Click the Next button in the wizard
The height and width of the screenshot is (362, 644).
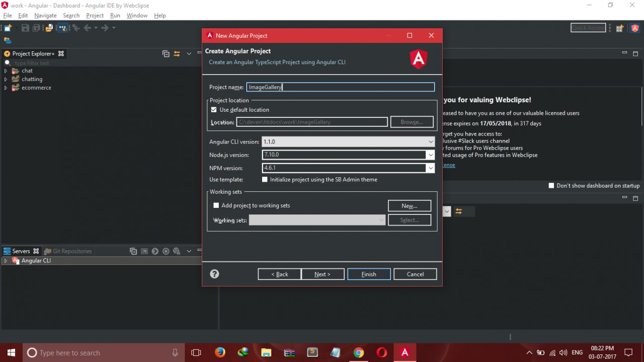(x=323, y=274)
